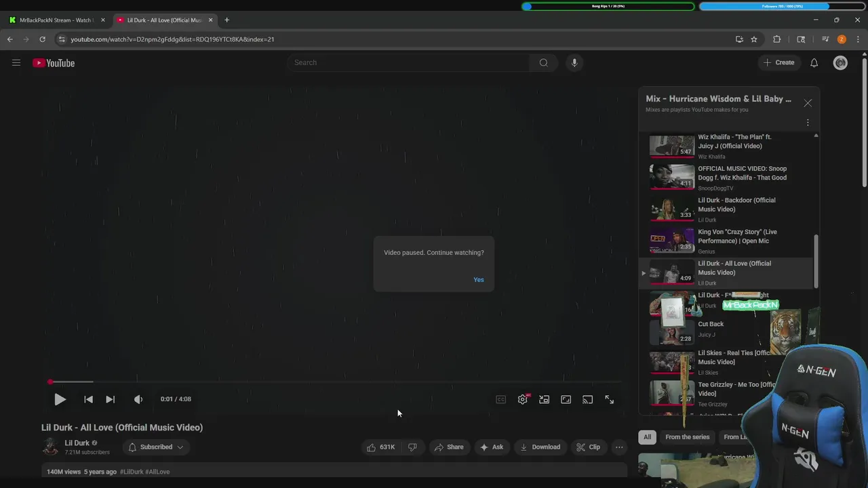868x488 pixels.
Task: Confirm Yes to continue watching
Action: click(479, 280)
